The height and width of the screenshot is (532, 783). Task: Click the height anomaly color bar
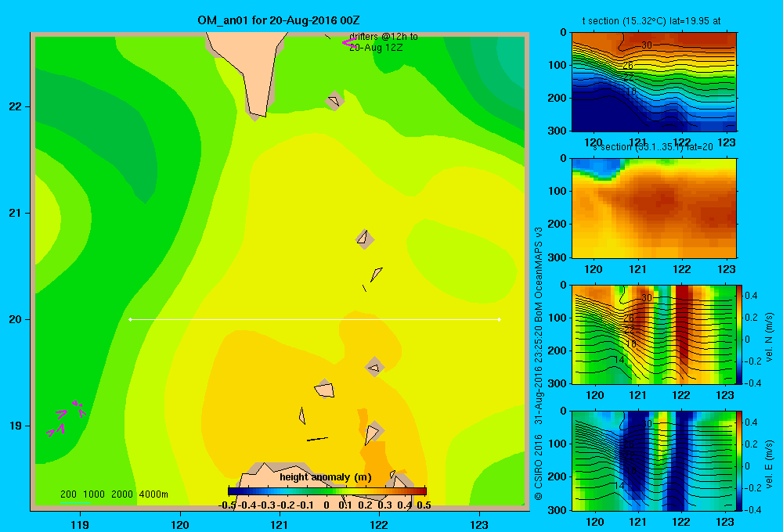tap(327, 491)
